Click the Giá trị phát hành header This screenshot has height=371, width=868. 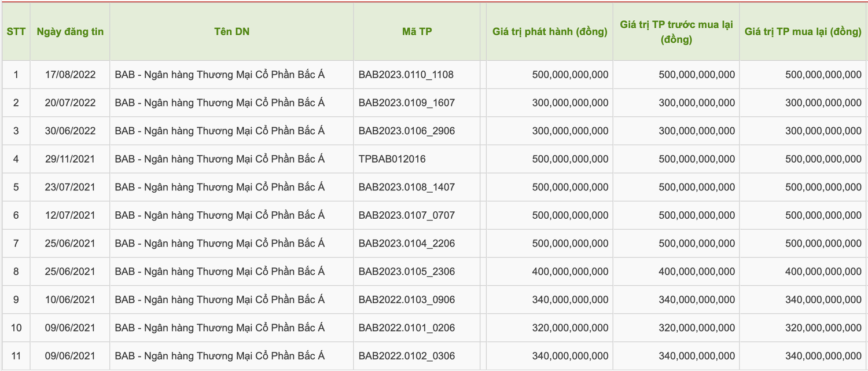(x=550, y=32)
